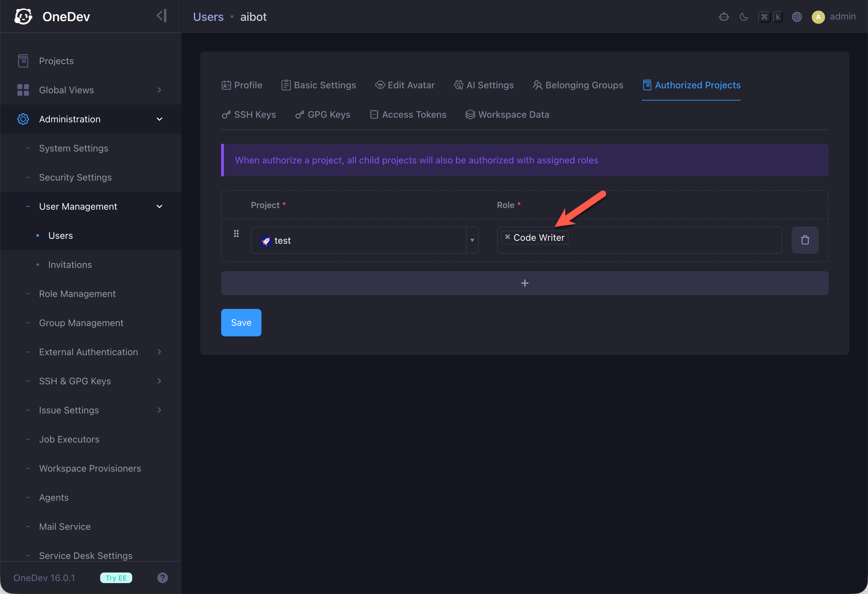Switch to the GPG Keys tab
868x594 pixels.
point(323,114)
